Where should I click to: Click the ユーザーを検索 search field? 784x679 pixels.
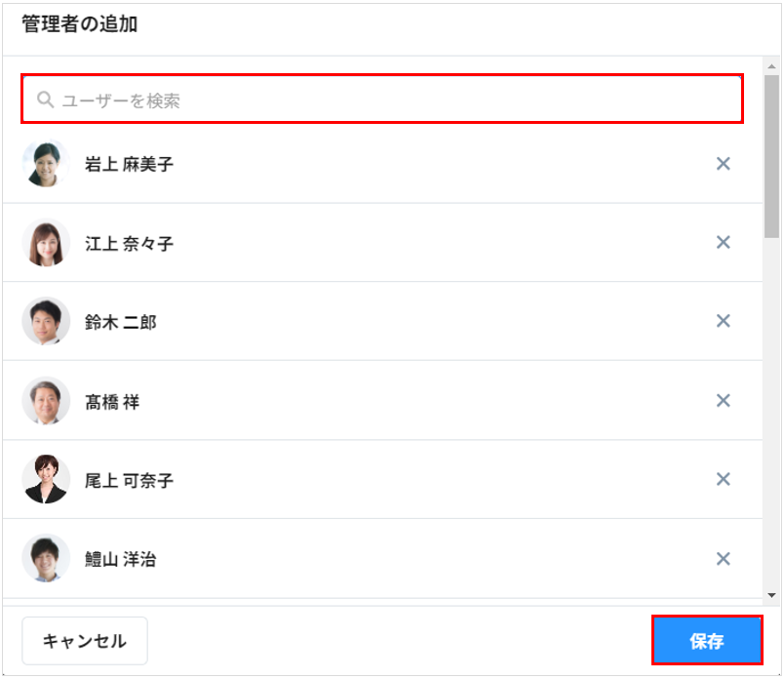[390, 100]
